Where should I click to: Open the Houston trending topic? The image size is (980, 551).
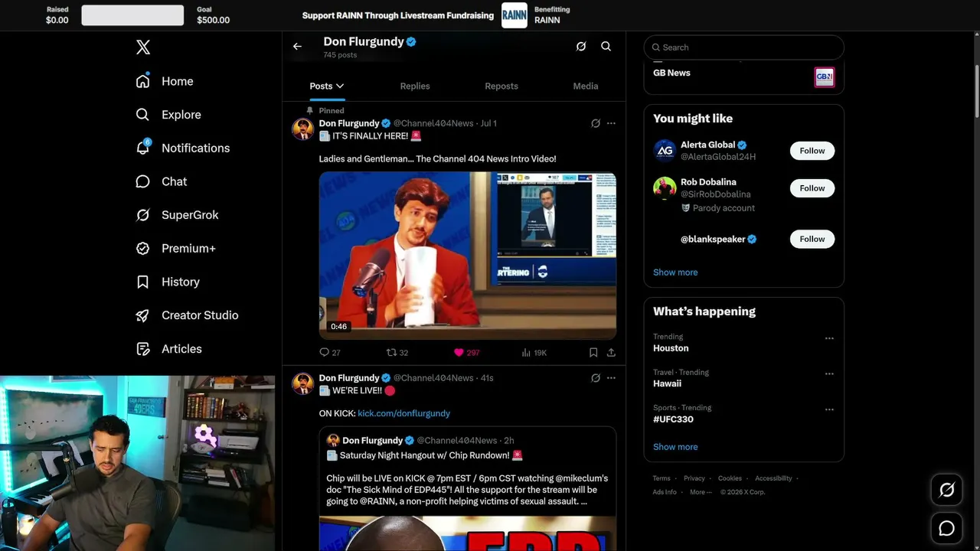click(671, 348)
